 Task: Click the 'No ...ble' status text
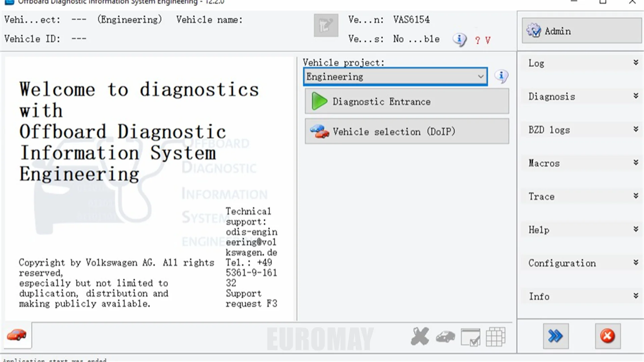click(416, 39)
